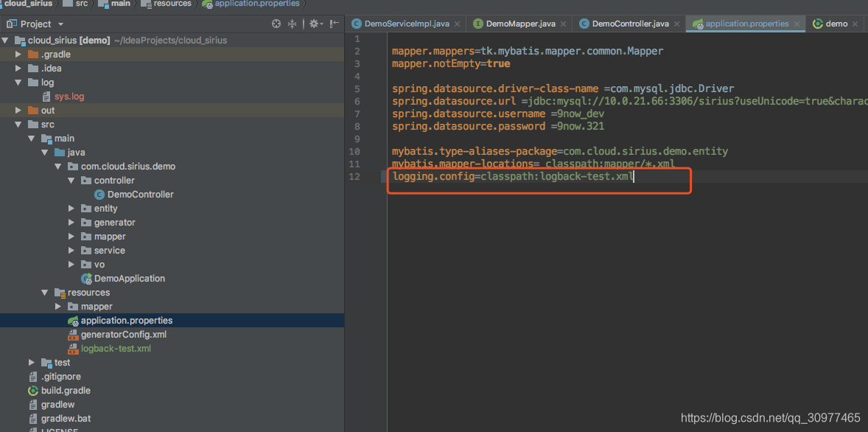Close the DemoController.java tab

(677, 24)
